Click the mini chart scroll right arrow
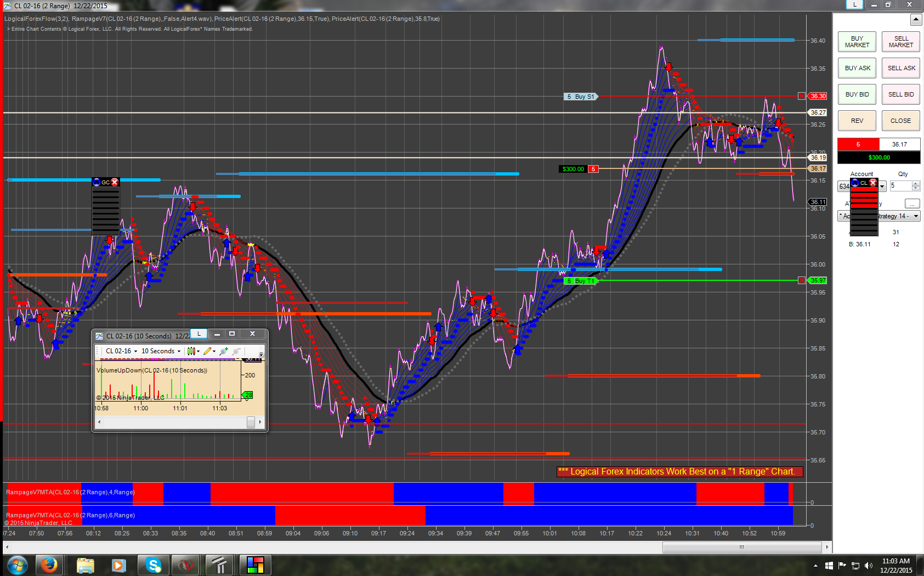 tap(260, 422)
